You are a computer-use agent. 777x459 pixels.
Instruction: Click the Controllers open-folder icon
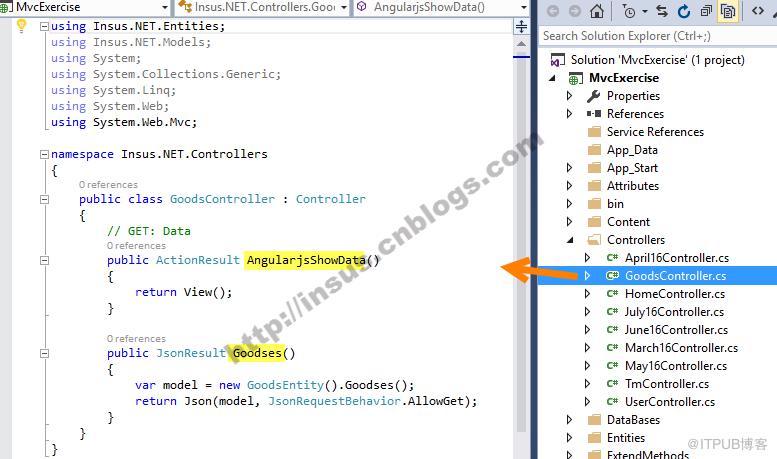pos(594,240)
